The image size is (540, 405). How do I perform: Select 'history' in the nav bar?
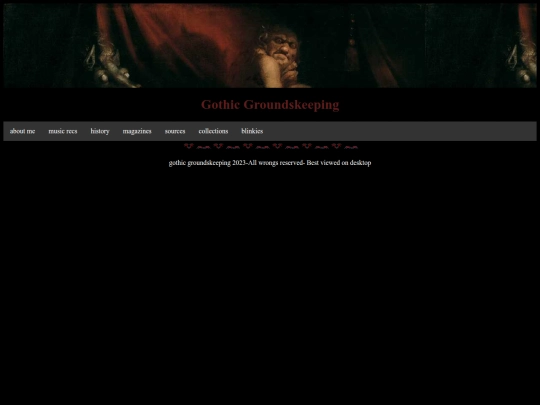coord(100,131)
